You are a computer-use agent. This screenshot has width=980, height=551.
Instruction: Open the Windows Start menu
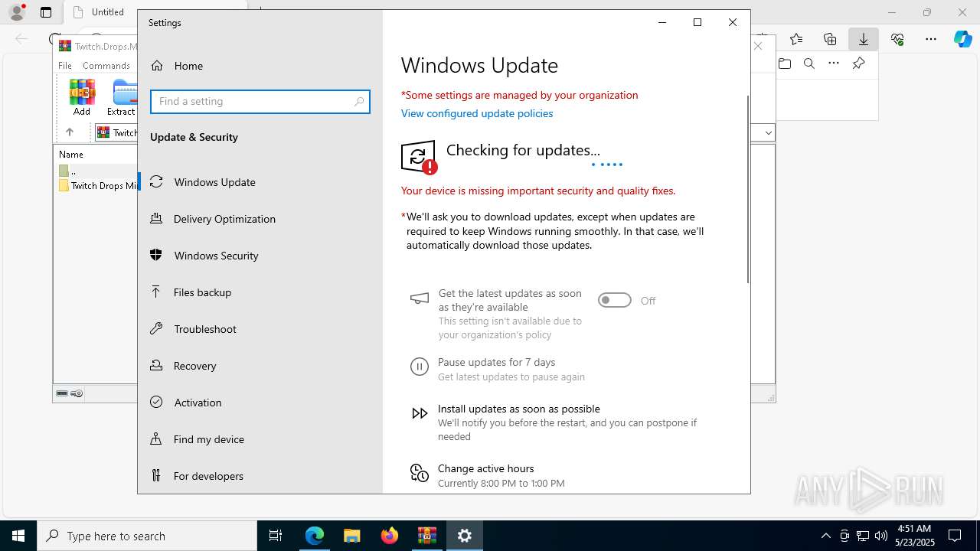(x=18, y=536)
